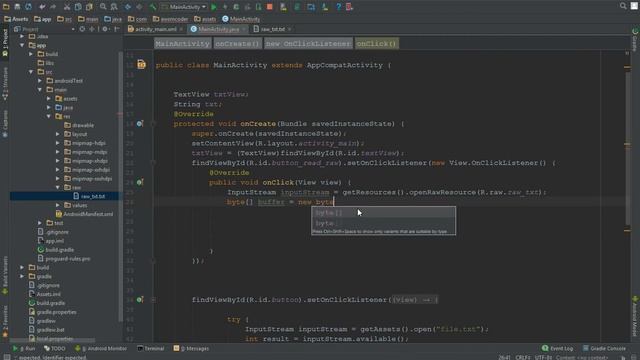640x360 pixels.
Task: Click the Synchronize toolbar icon
Action: 28,7
